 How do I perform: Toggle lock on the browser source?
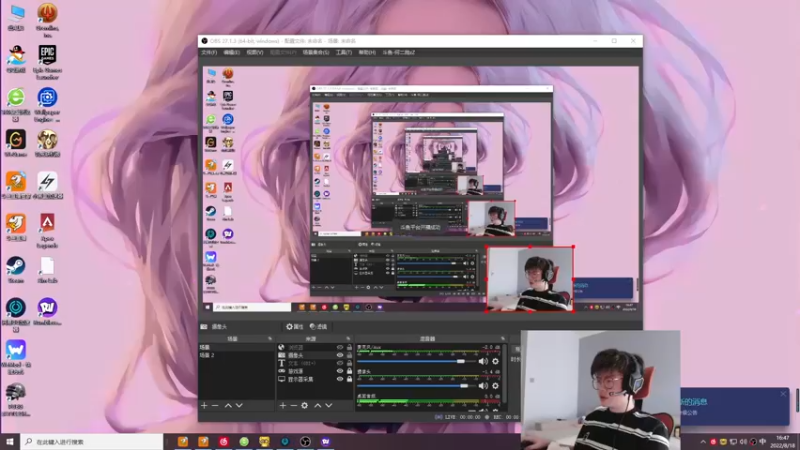[x=349, y=347]
